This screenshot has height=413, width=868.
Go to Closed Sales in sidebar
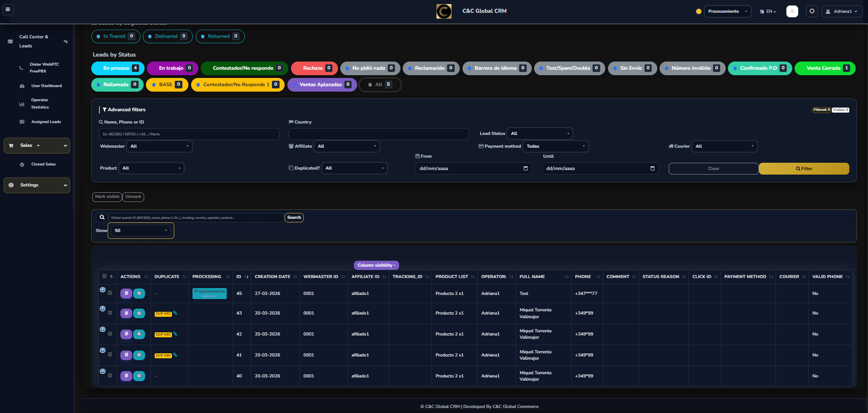click(x=43, y=164)
